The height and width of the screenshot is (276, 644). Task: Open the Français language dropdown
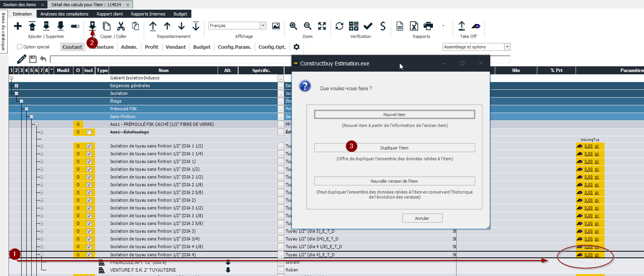click(263, 26)
